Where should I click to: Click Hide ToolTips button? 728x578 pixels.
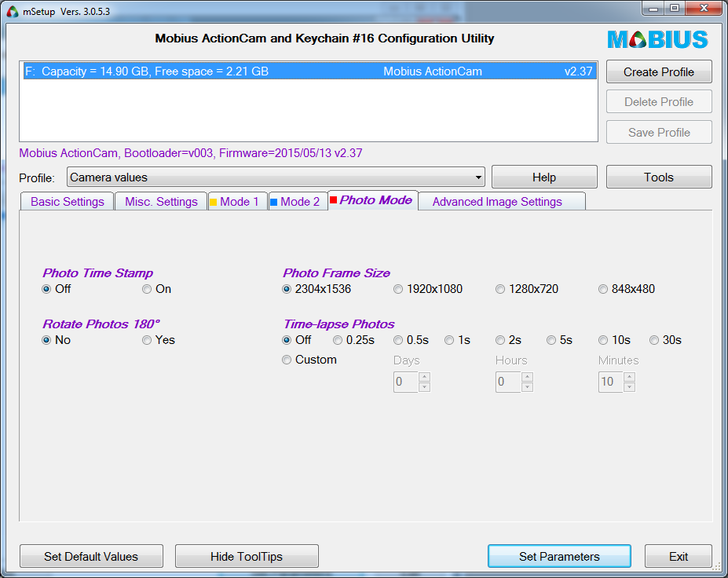coord(247,556)
